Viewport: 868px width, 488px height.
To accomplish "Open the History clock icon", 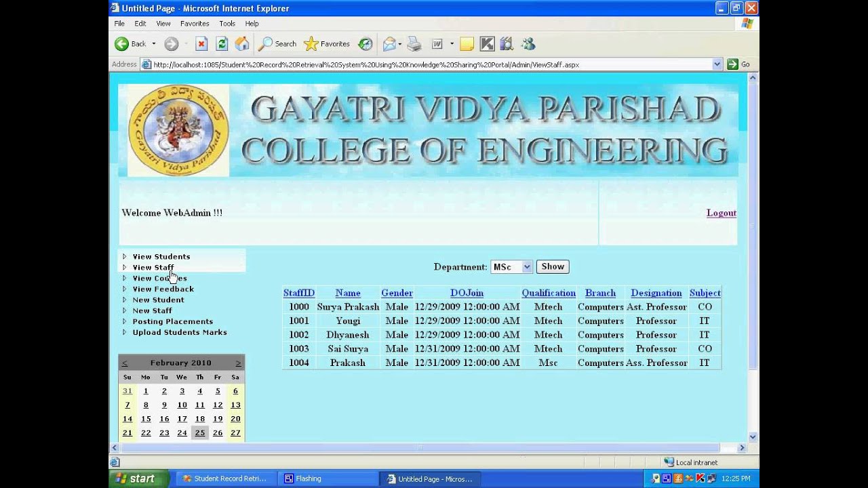I will (366, 44).
